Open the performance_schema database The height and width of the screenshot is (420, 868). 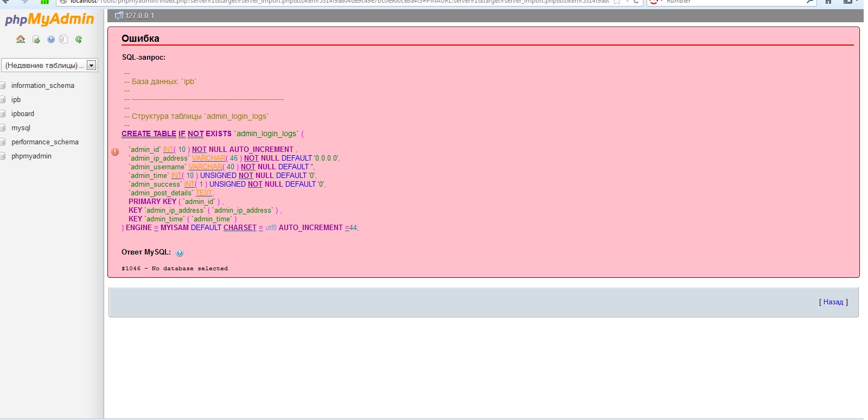44,142
